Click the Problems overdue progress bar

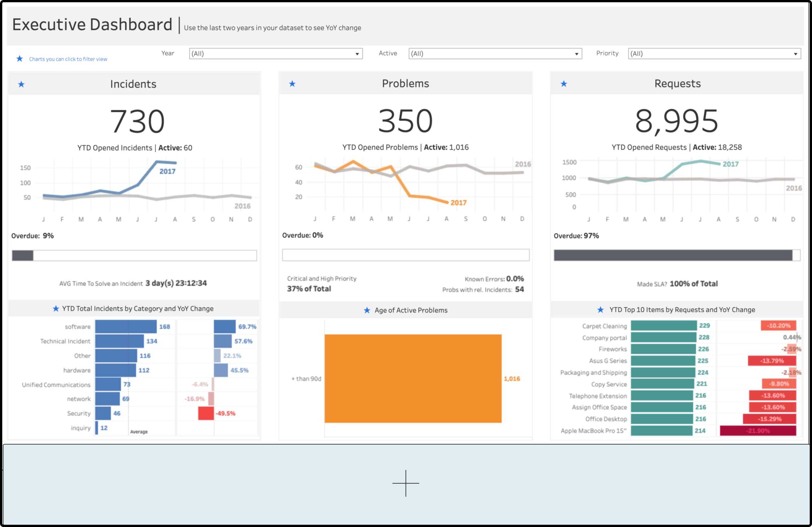pos(405,256)
